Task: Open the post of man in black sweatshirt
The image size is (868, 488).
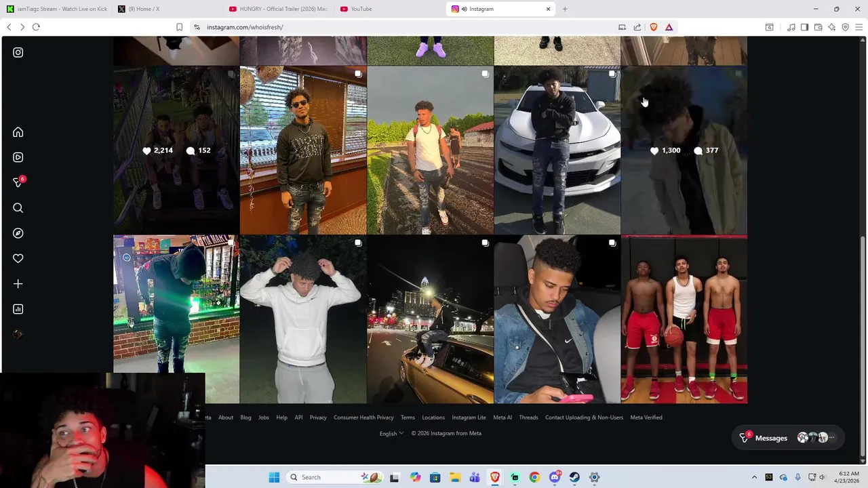Action: [x=303, y=150]
